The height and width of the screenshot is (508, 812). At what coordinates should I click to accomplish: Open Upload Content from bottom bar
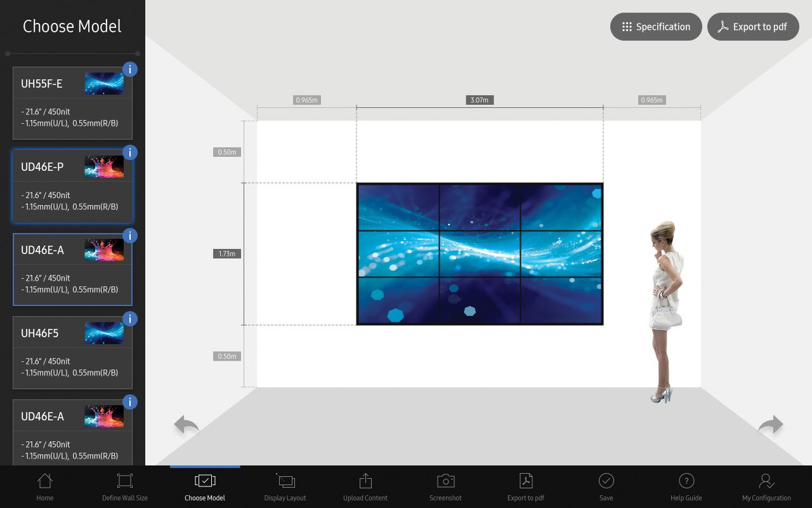(365, 486)
